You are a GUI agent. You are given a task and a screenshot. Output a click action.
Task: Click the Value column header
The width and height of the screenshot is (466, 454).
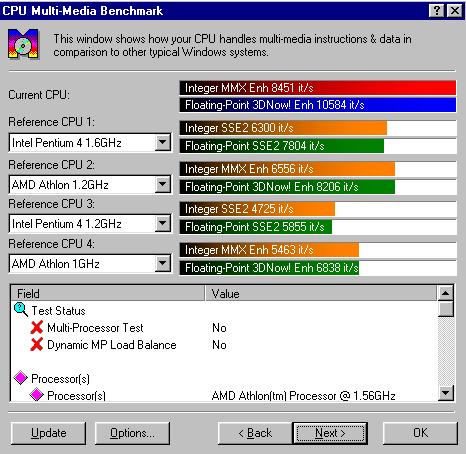(x=321, y=293)
